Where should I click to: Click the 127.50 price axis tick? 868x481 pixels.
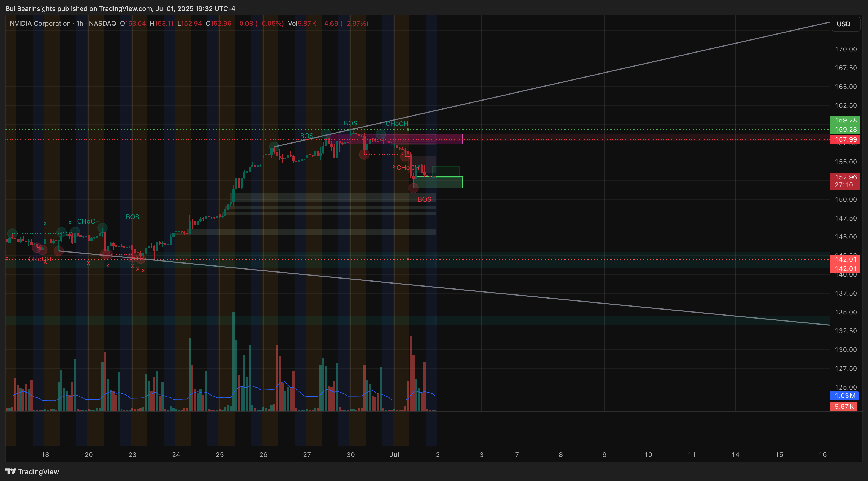click(x=846, y=368)
